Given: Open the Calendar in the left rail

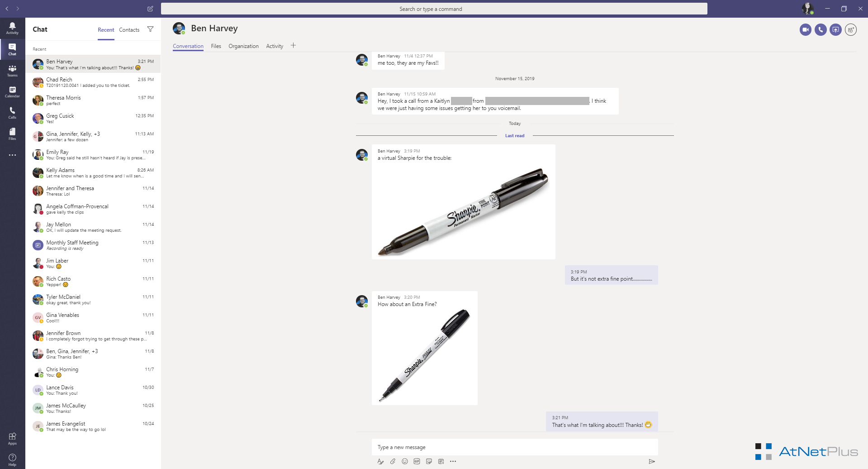Looking at the screenshot, I should click(12, 92).
